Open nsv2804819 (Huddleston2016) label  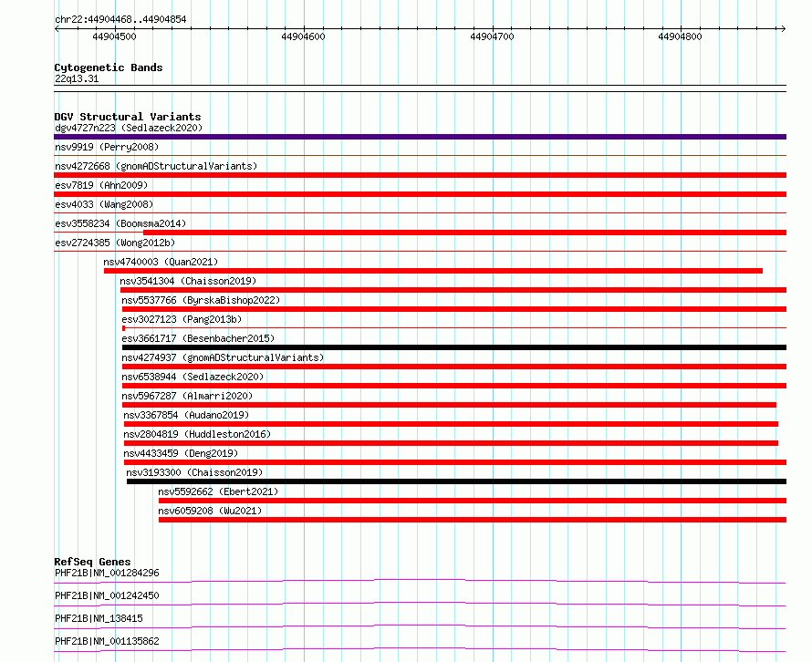pos(197,434)
